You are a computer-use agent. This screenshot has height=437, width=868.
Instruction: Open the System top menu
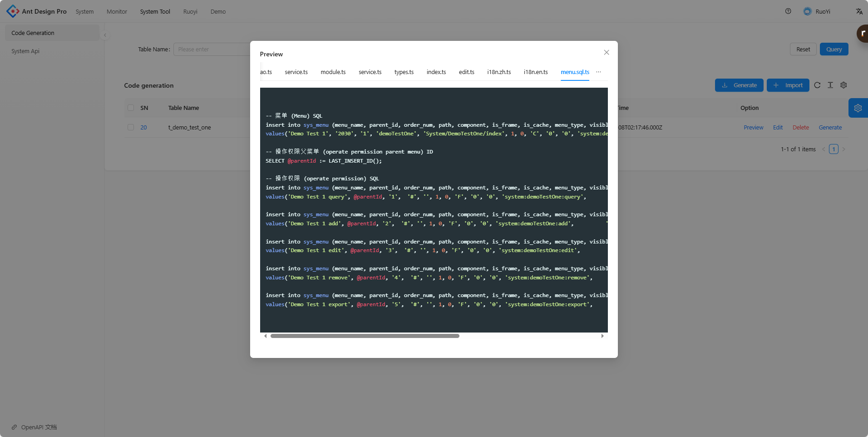click(x=84, y=11)
